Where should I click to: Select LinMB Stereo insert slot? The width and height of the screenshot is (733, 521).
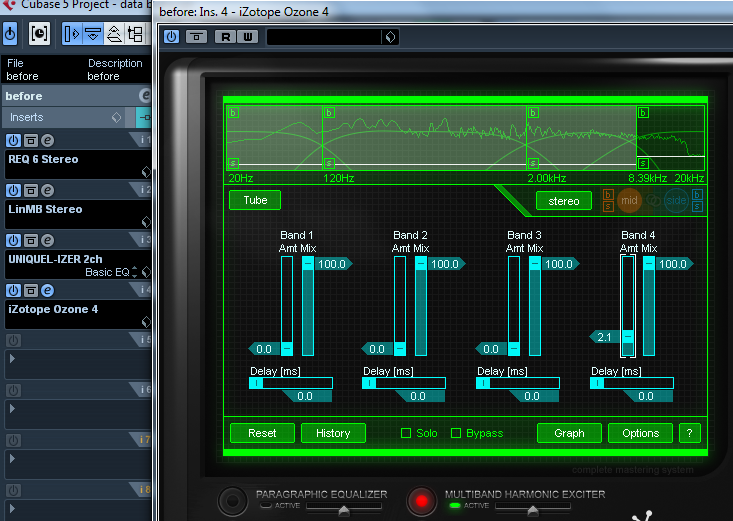tap(78, 214)
